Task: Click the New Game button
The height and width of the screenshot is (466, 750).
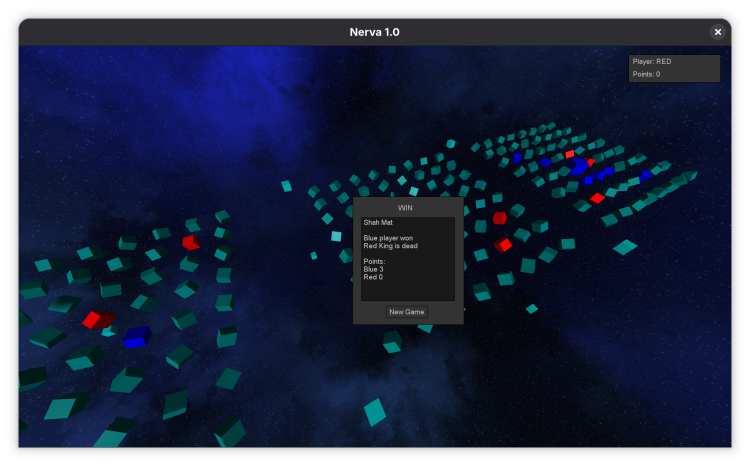Action: click(x=407, y=312)
